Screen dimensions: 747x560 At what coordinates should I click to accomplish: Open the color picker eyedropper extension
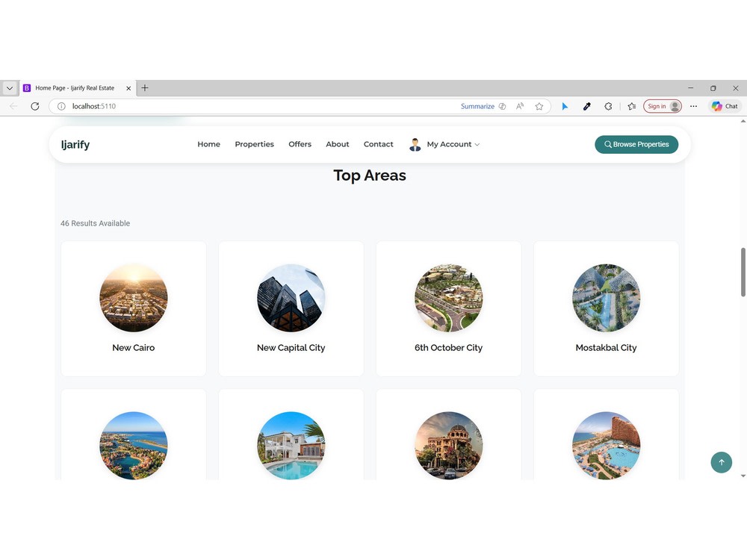tap(587, 106)
